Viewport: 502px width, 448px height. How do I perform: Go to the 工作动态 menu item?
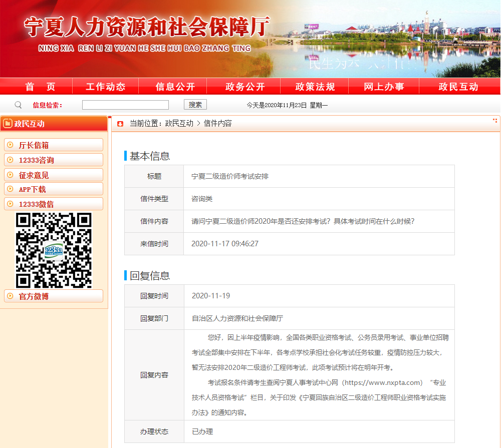pyautogui.click(x=106, y=87)
